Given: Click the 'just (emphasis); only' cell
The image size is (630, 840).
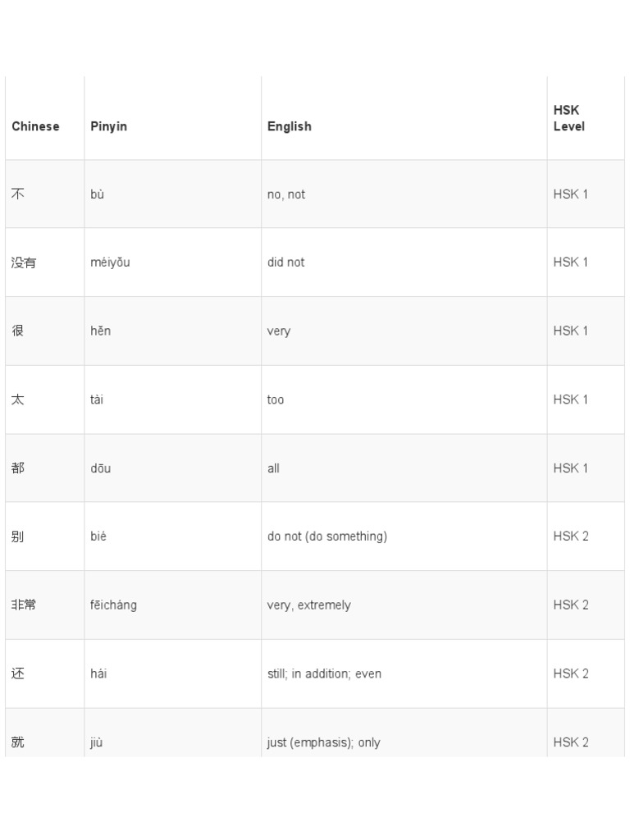Looking at the screenshot, I should (323, 742).
